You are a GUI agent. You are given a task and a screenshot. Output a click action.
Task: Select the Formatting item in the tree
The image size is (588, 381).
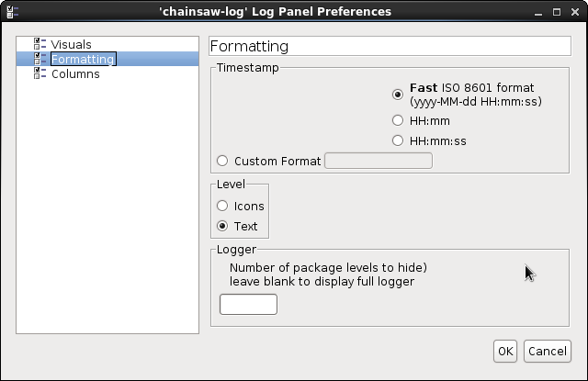[83, 59]
